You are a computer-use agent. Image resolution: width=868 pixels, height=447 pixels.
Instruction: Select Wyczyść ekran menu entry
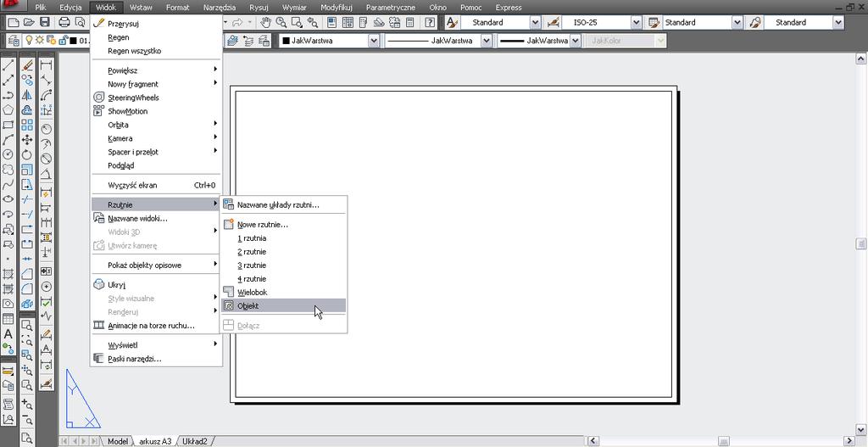[x=156, y=185]
